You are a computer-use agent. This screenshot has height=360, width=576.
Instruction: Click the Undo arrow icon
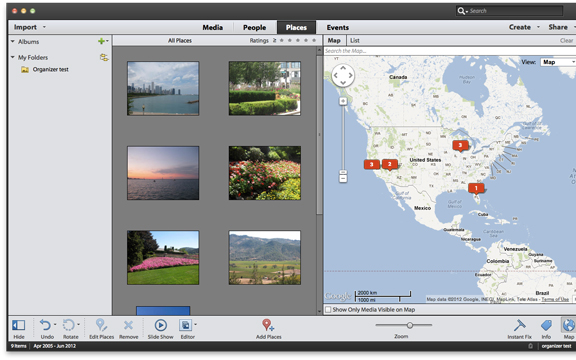tap(45, 325)
